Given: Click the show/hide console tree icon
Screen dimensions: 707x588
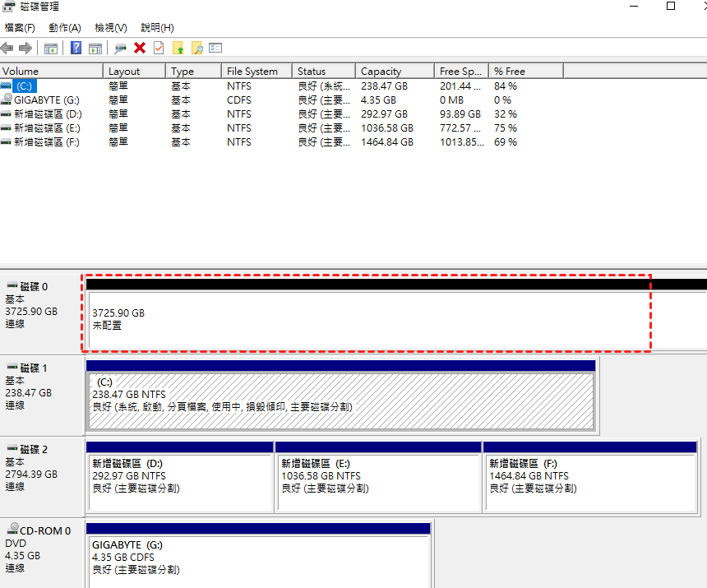Looking at the screenshot, I should pyautogui.click(x=51, y=49).
